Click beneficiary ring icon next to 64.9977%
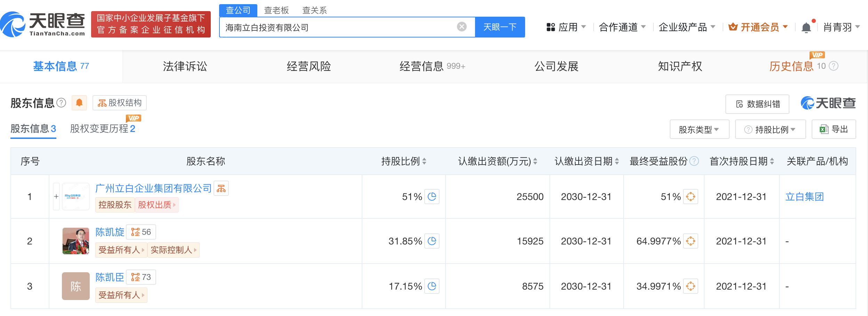This screenshot has height=316, width=868. click(x=691, y=241)
